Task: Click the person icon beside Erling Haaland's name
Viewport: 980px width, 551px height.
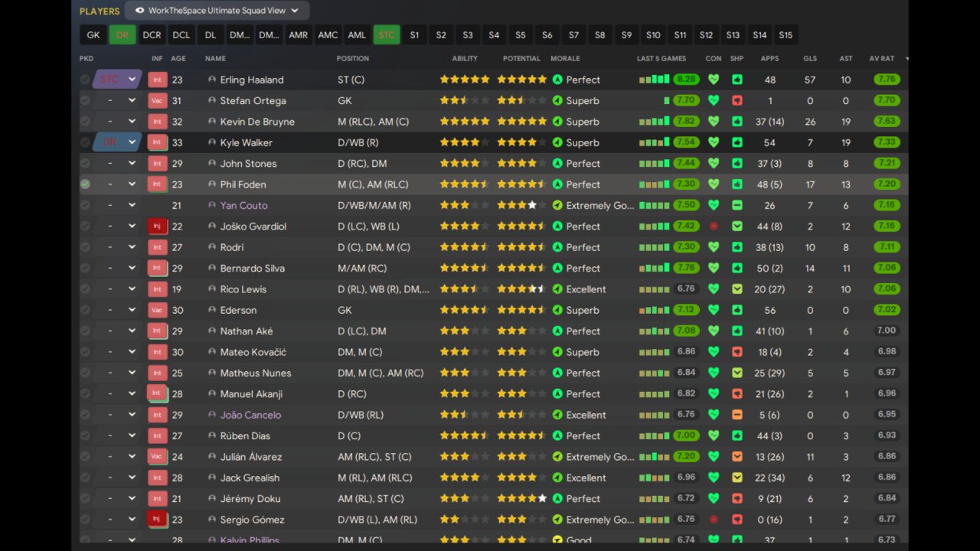Action: (212, 80)
